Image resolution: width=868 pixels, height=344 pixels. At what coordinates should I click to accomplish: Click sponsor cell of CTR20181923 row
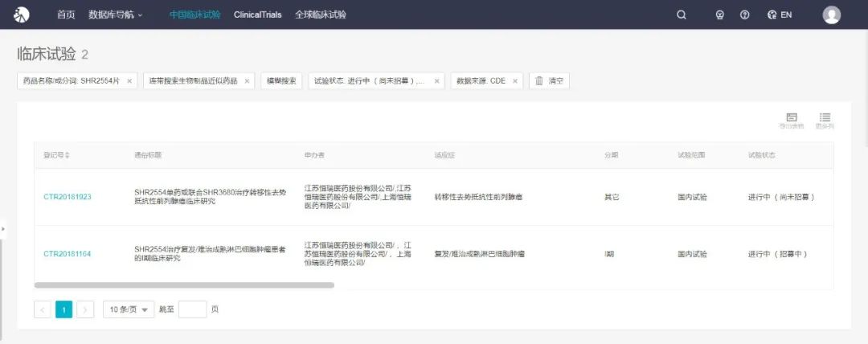(x=358, y=197)
